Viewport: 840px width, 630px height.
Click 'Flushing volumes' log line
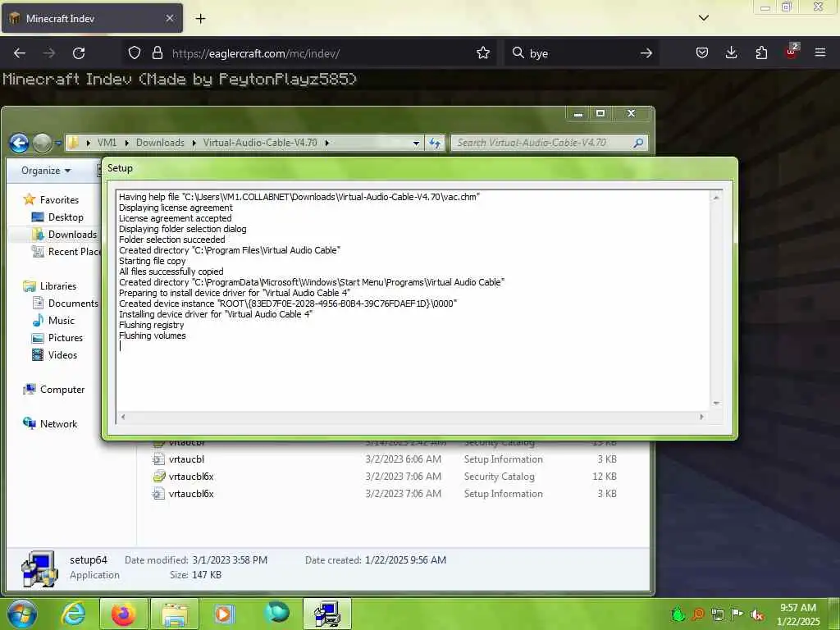[x=152, y=336]
